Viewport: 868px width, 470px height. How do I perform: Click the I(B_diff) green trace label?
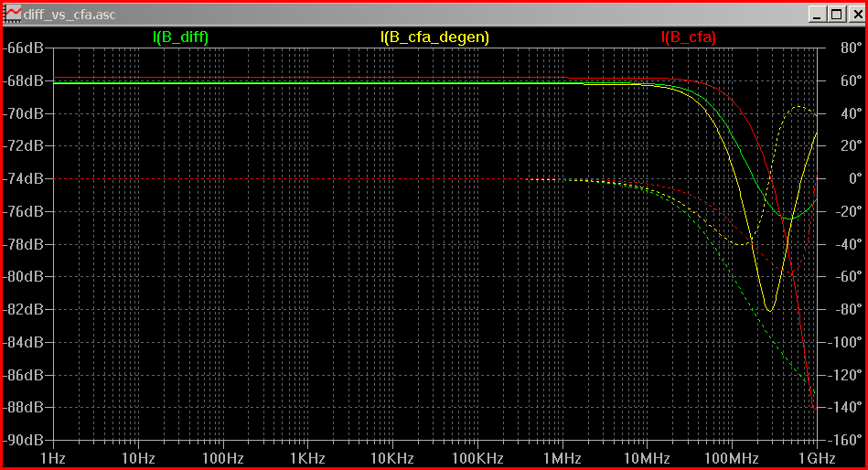point(180,37)
